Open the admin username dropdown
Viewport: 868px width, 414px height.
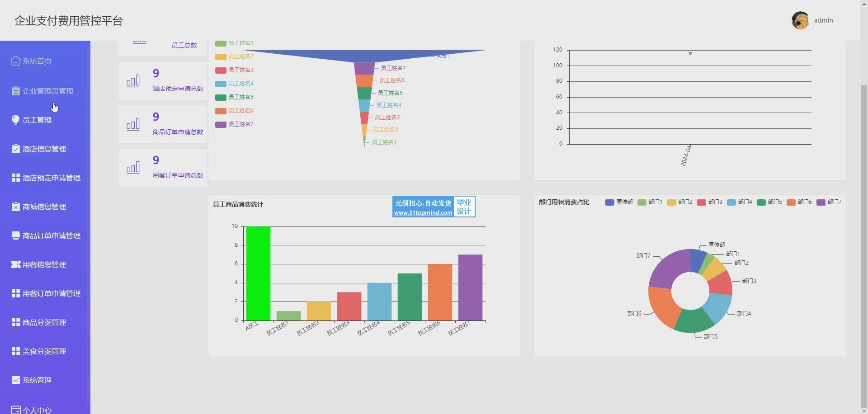coord(823,20)
